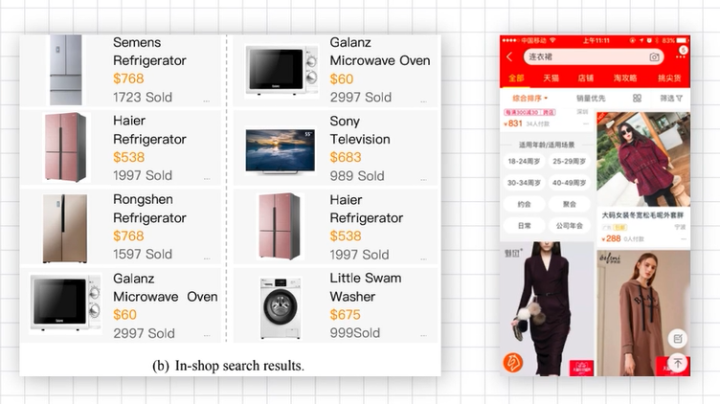
Task: Click the feedback note floating icon
Action: coord(678,339)
